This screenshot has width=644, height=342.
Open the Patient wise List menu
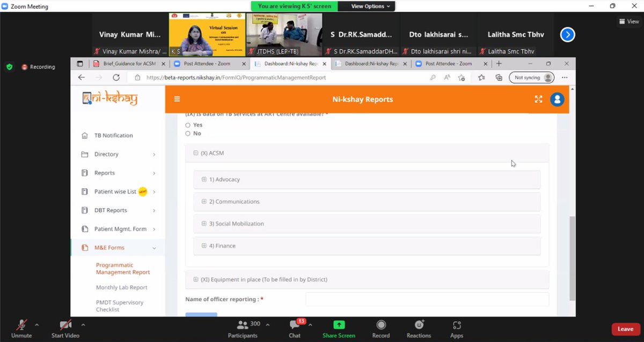[x=118, y=192]
